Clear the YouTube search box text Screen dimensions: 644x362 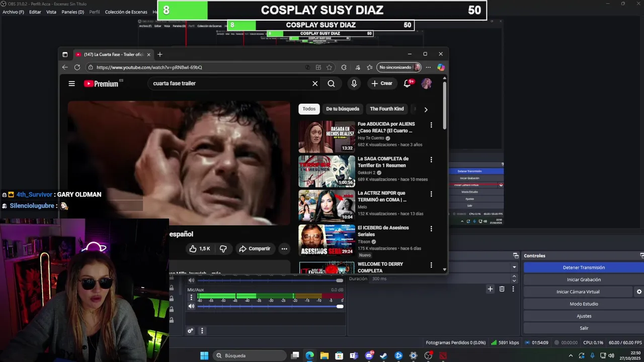(x=315, y=83)
